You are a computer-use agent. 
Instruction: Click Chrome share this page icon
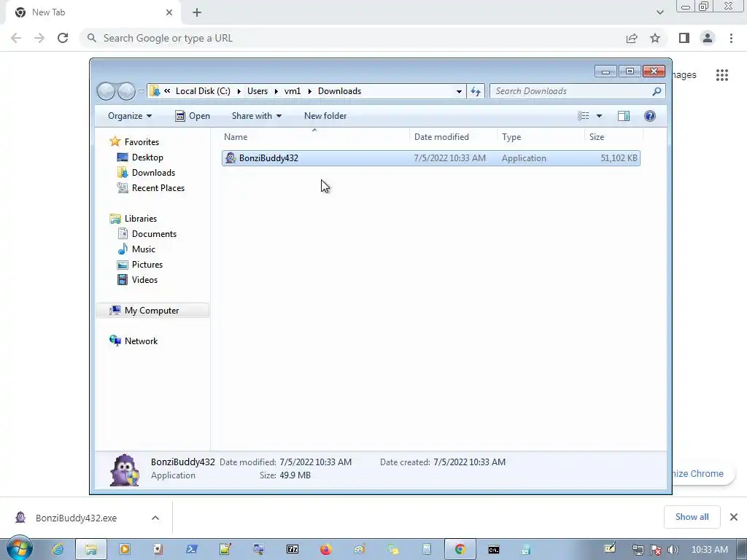(632, 38)
